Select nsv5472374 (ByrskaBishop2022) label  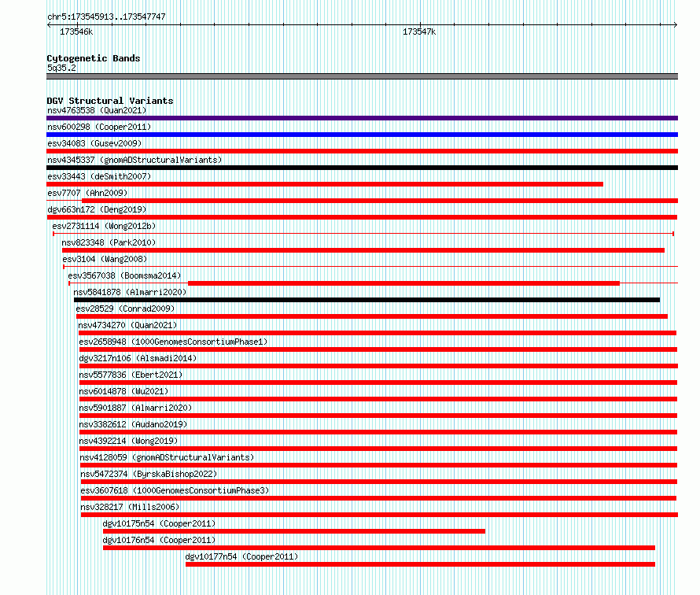pos(149,474)
